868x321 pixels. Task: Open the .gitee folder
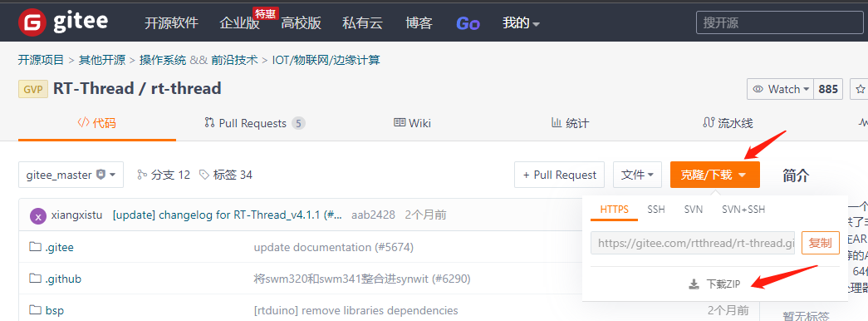(x=59, y=247)
